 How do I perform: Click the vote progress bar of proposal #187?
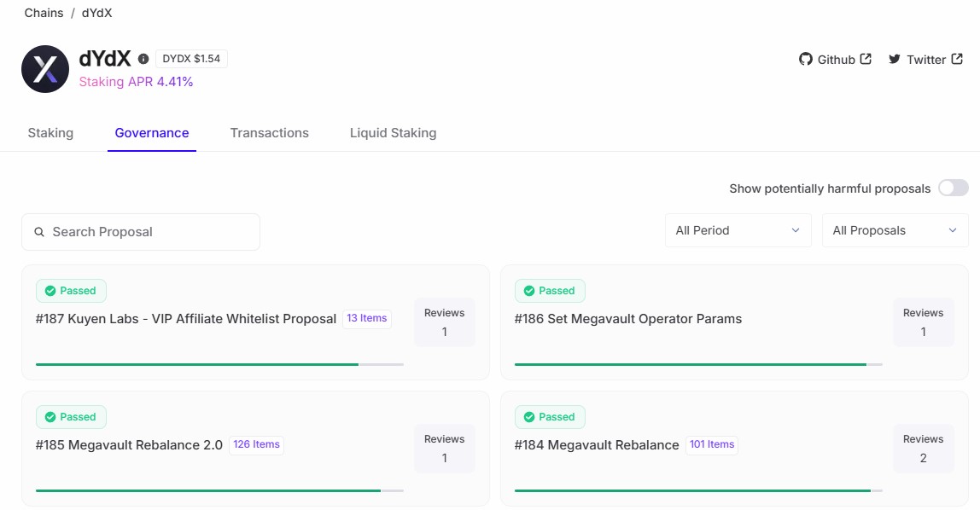point(219,364)
